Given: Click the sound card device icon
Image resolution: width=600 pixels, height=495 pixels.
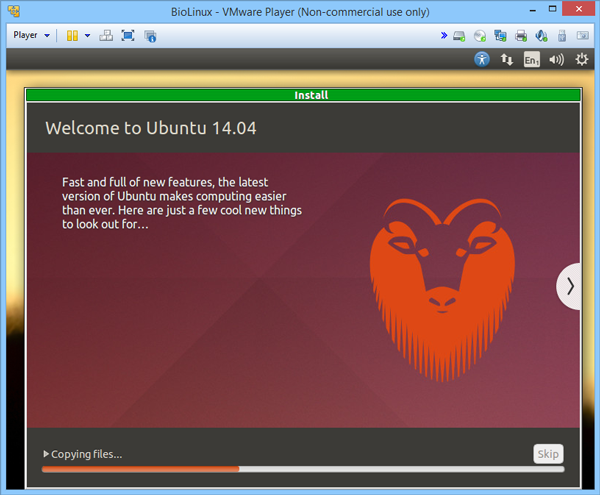Looking at the screenshot, I should click(541, 36).
